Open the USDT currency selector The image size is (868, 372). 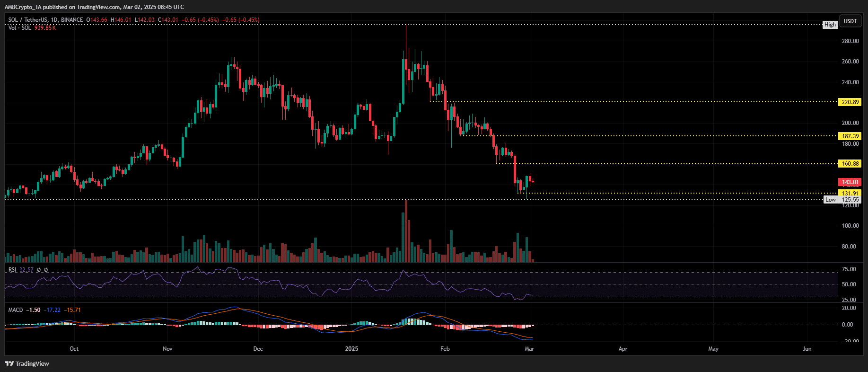pyautogui.click(x=850, y=21)
